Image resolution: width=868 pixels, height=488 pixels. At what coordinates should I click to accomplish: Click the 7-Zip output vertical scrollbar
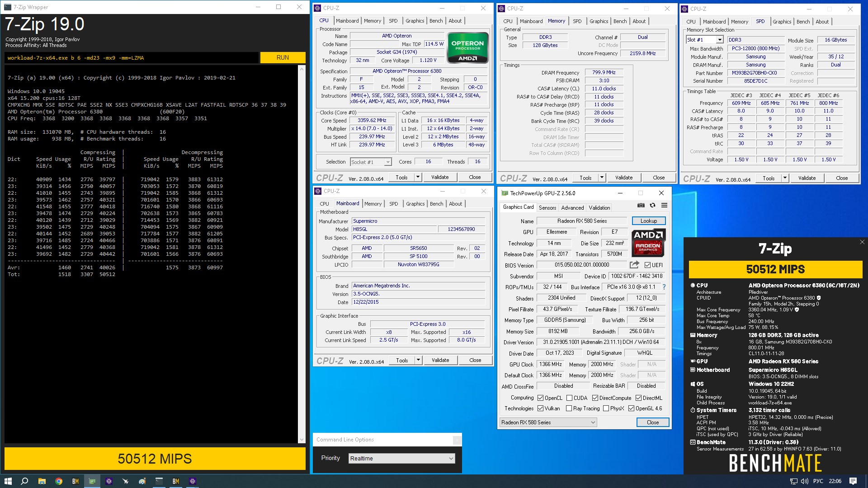(302, 253)
